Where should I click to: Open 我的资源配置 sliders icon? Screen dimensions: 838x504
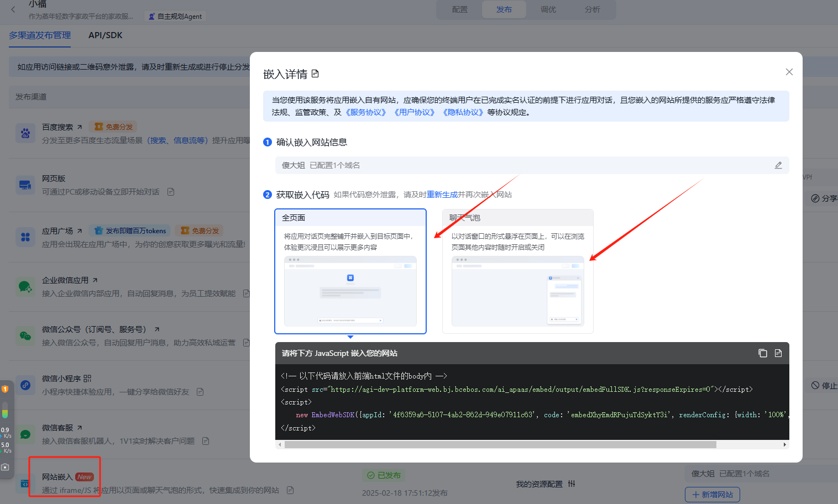point(572,484)
